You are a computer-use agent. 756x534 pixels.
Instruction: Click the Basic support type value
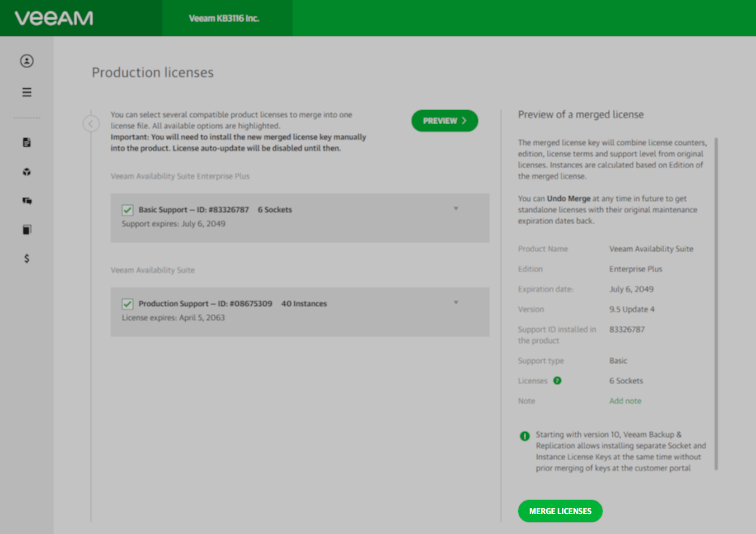pyautogui.click(x=618, y=361)
